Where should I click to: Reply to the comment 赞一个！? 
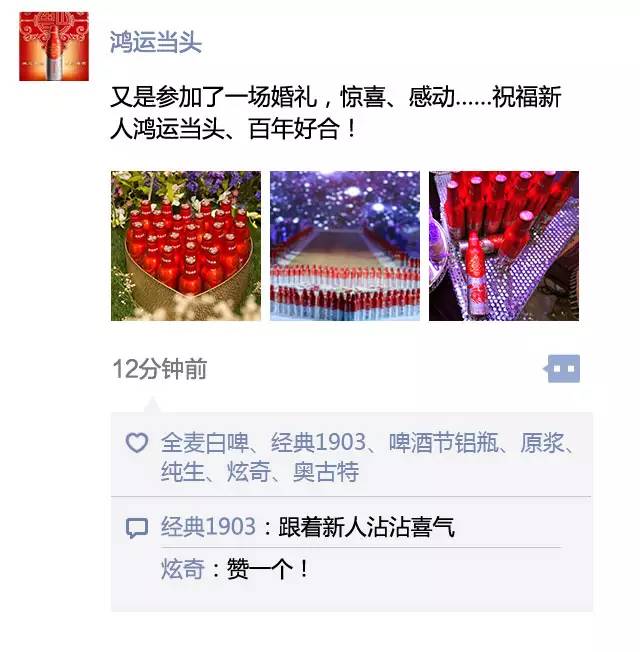tap(268, 569)
